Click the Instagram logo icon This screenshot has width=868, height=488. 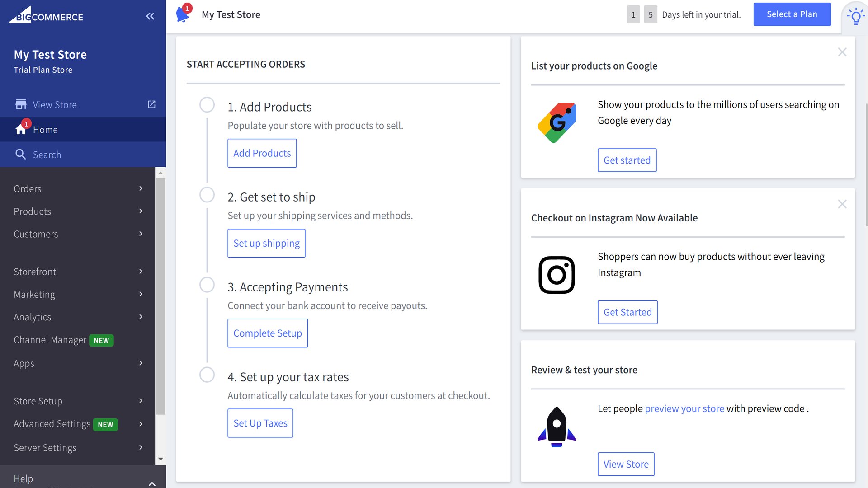coord(557,275)
